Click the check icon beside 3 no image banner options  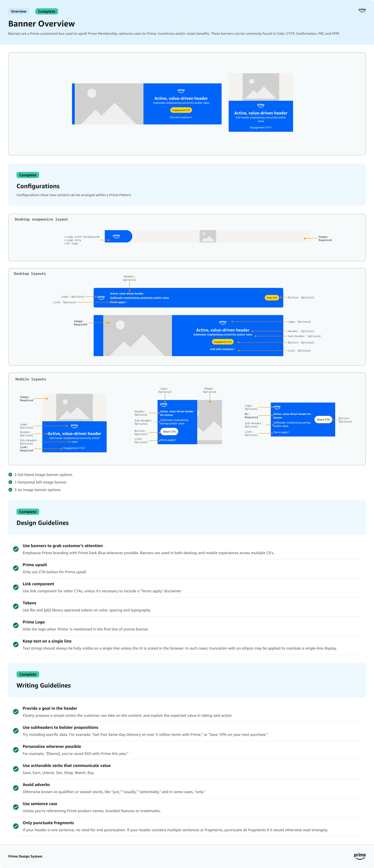pyautogui.click(x=10, y=490)
